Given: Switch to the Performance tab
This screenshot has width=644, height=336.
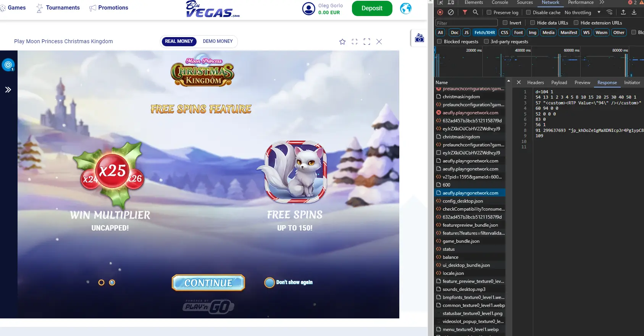Looking at the screenshot, I should (581, 2).
